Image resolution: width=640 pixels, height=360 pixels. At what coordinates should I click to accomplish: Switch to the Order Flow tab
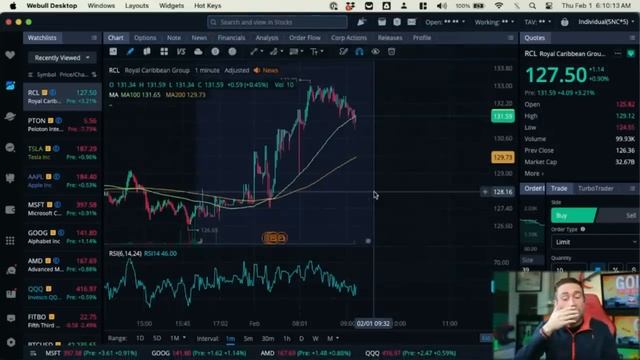click(x=305, y=38)
